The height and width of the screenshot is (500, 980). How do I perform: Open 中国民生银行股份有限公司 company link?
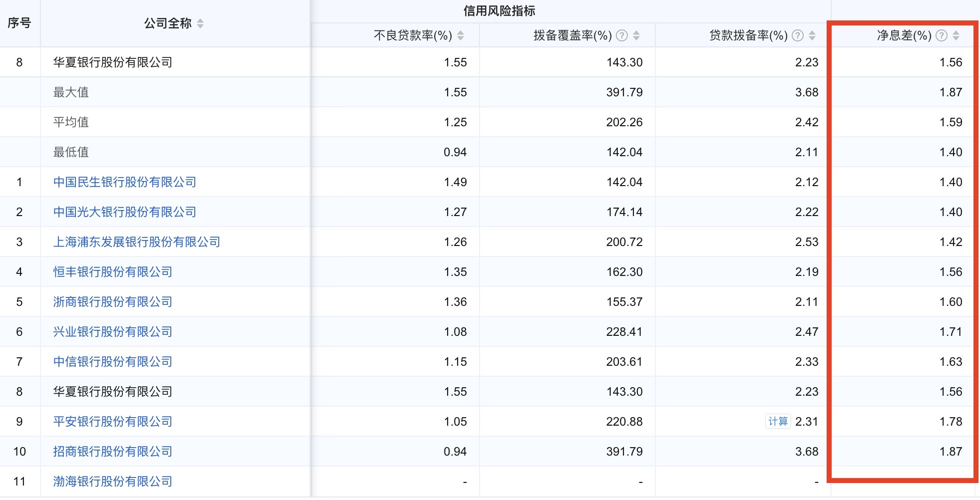pyautogui.click(x=124, y=182)
